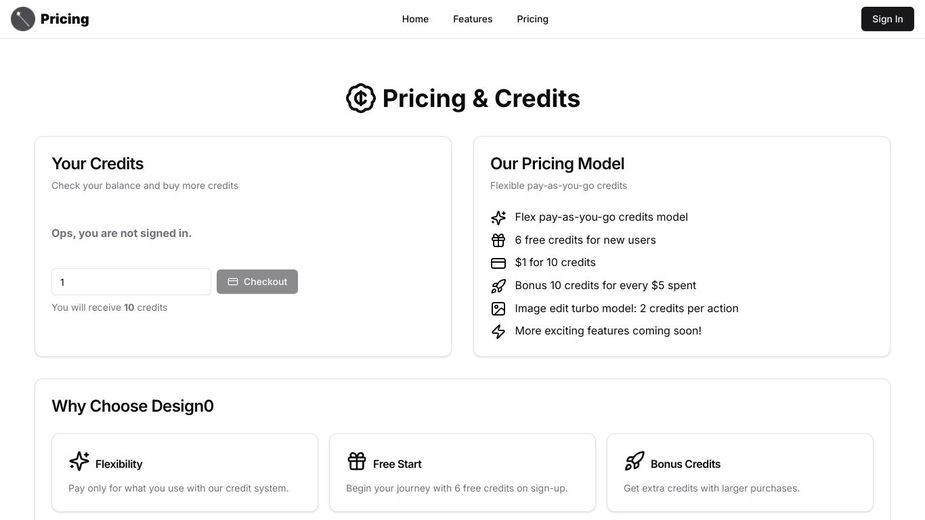Viewport: 925px width, 520px height.
Task: Click the Checkout button
Action: (x=257, y=282)
